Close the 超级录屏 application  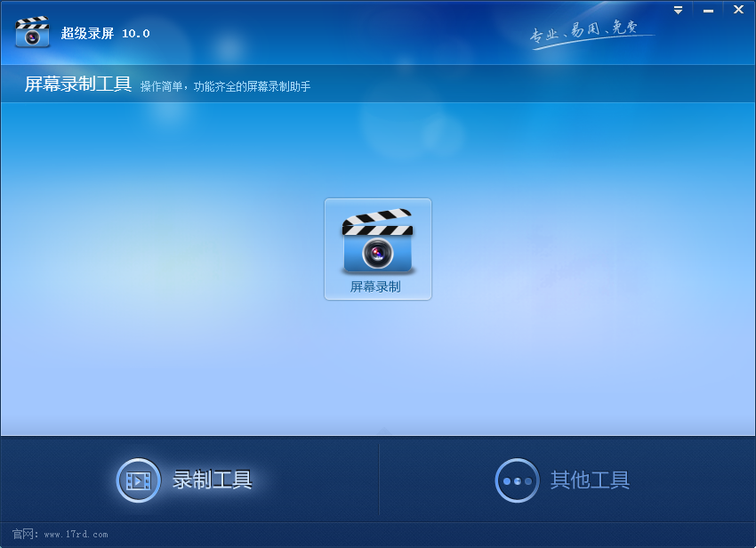pos(737,9)
